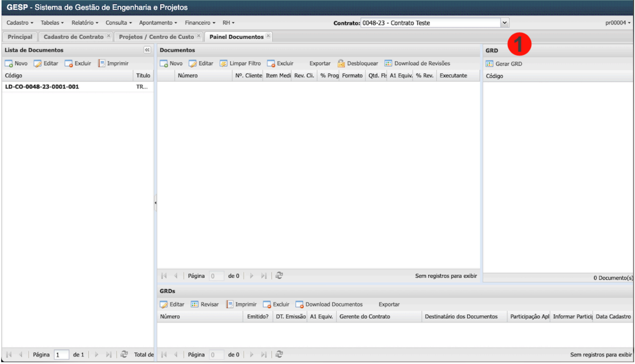Screen dimensions: 635x364
Task: Refresh the Documentos grid pagination
Action: [x=279, y=276]
